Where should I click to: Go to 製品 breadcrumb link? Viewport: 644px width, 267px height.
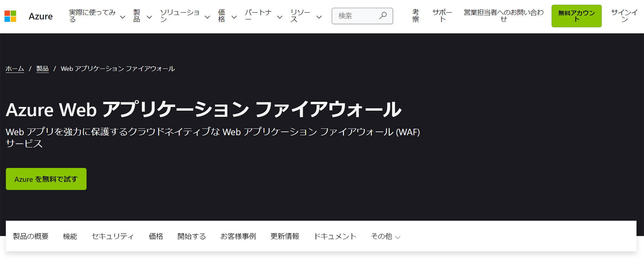pos(42,69)
